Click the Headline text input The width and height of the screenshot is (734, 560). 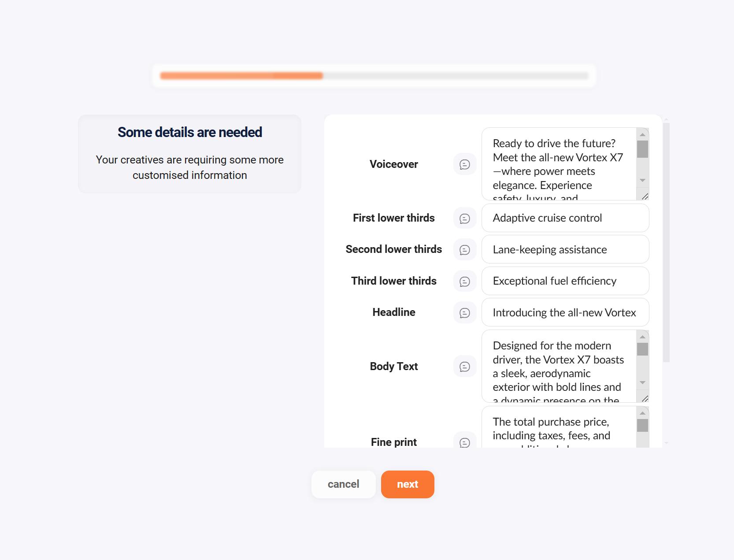coord(565,312)
